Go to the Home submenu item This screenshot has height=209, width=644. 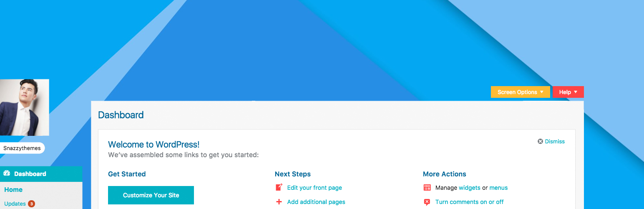pyautogui.click(x=13, y=189)
